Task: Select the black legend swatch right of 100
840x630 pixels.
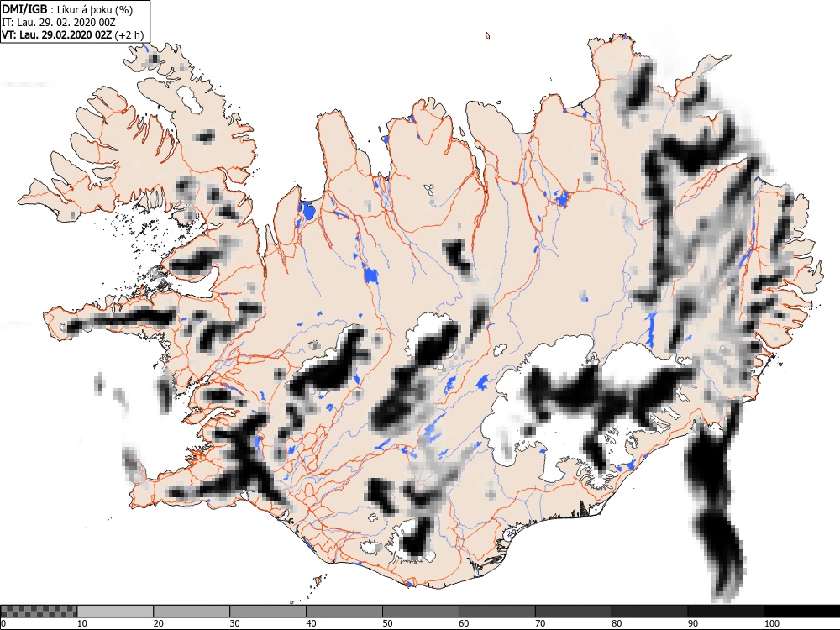Action: pyautogui.click(x=802, y=612)
